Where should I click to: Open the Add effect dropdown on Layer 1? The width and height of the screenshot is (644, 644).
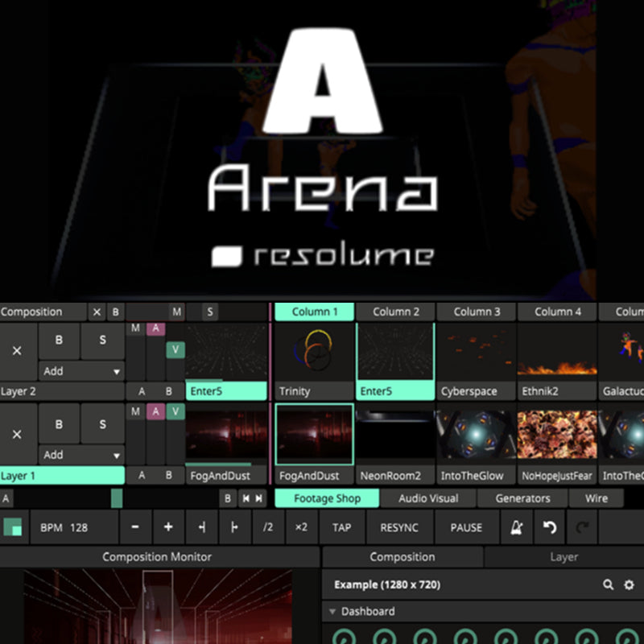tap(80, 456)
